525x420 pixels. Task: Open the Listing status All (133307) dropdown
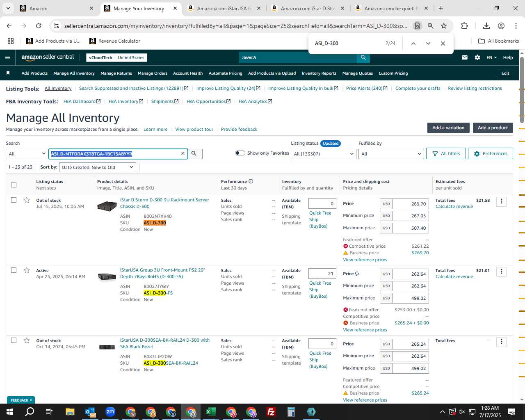coord(324,154)
